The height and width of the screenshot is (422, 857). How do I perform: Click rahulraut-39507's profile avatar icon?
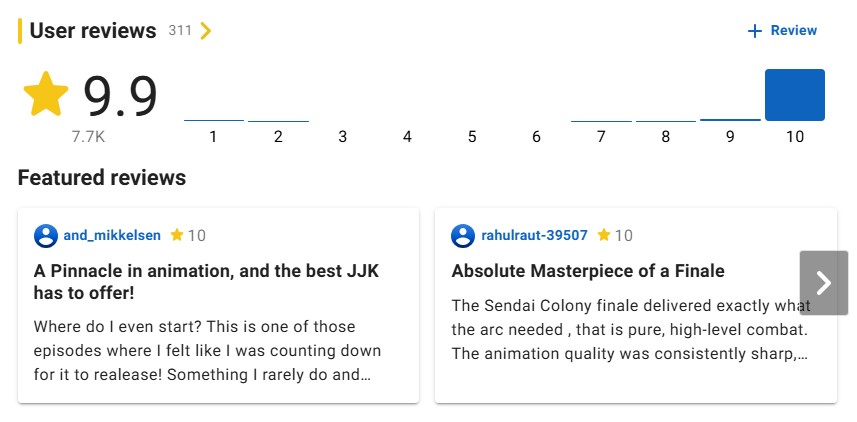point(462,236)
